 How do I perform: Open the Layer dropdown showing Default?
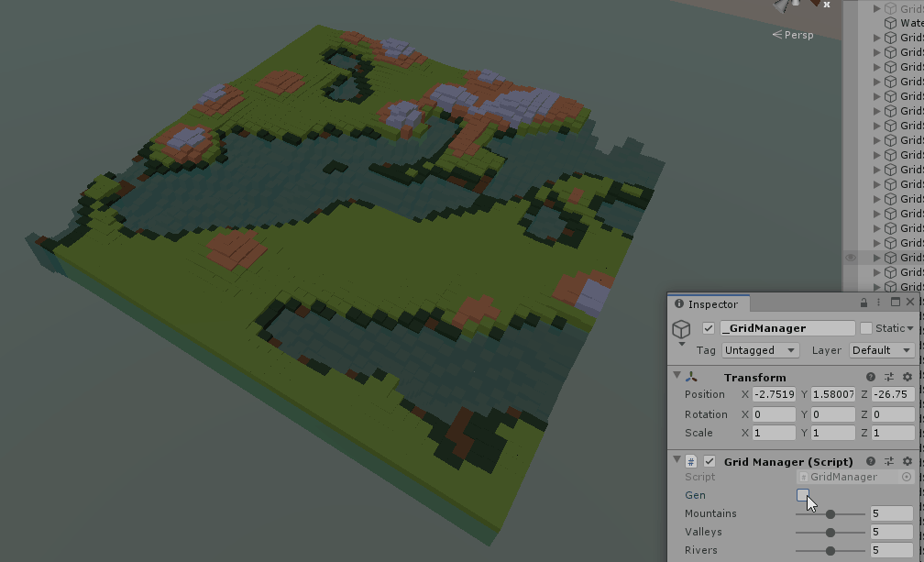pos(881,350)
